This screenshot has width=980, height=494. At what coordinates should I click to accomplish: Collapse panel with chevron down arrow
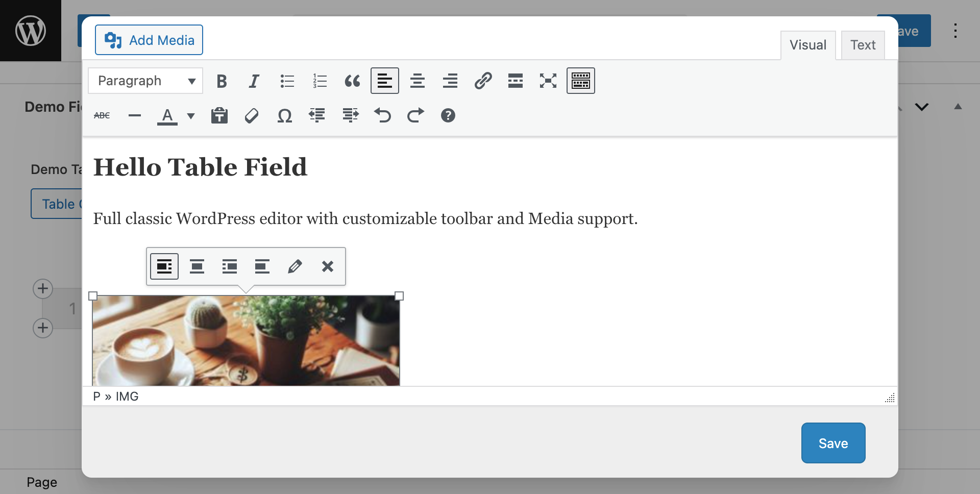point(921,107)
